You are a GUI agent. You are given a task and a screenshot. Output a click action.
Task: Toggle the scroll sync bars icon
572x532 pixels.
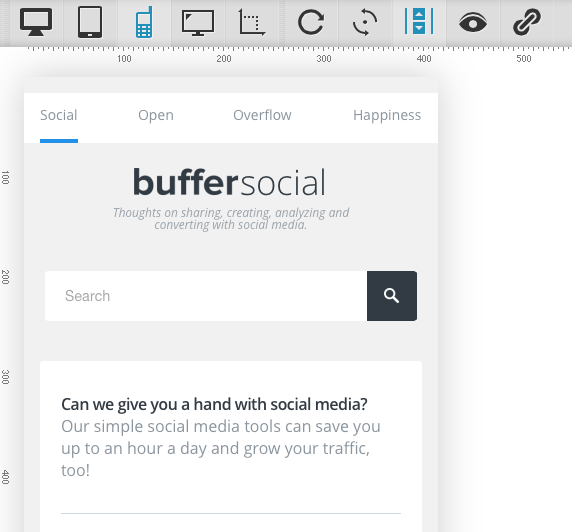tap(419, 22)
